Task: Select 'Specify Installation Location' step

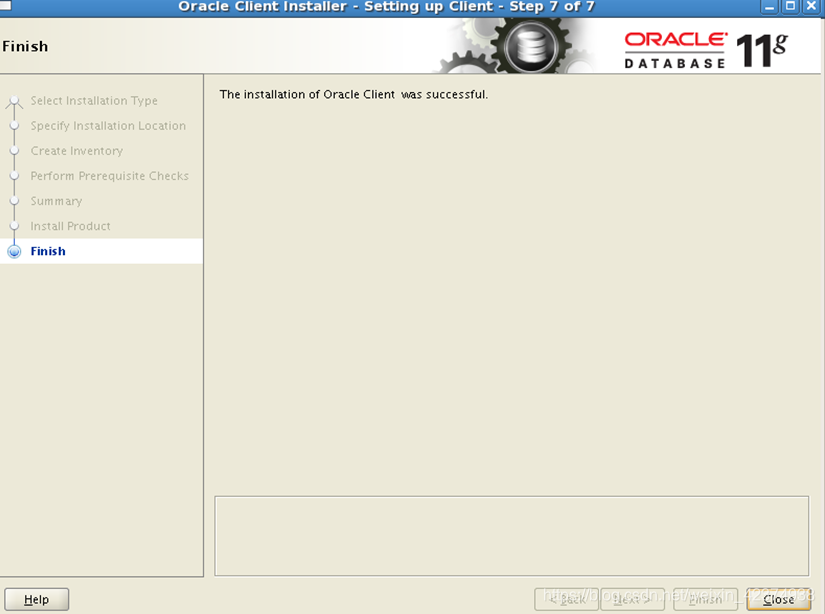Action: 108,126
